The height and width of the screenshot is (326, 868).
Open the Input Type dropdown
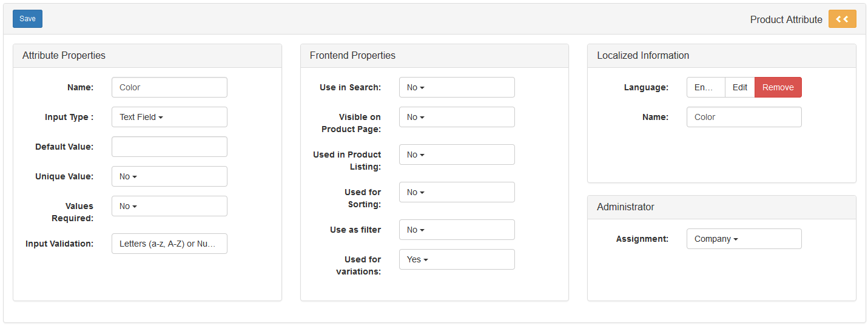tap(169, 117)
